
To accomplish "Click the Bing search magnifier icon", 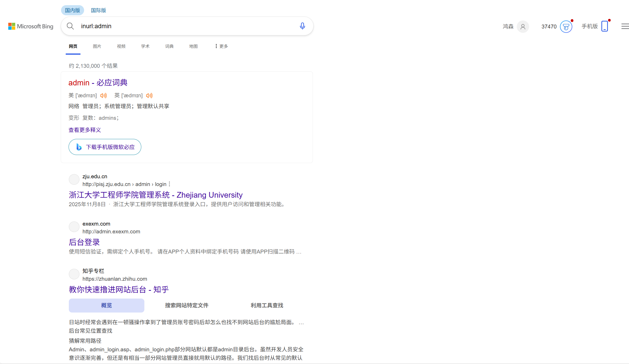I will click(70, 26).
